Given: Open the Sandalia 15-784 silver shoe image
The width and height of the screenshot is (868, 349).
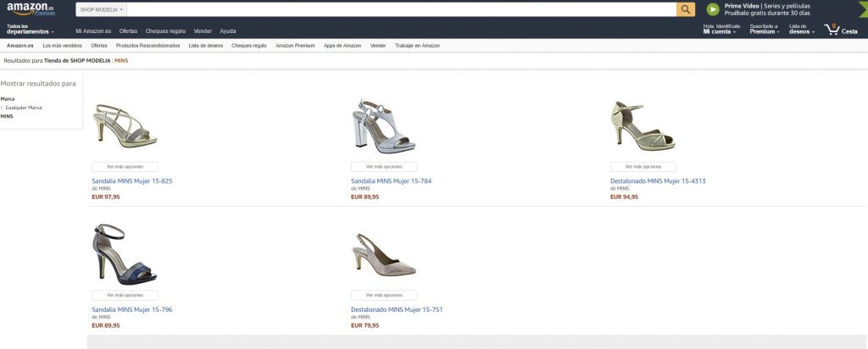Looking at the screenshot, I should click(384, 125).
